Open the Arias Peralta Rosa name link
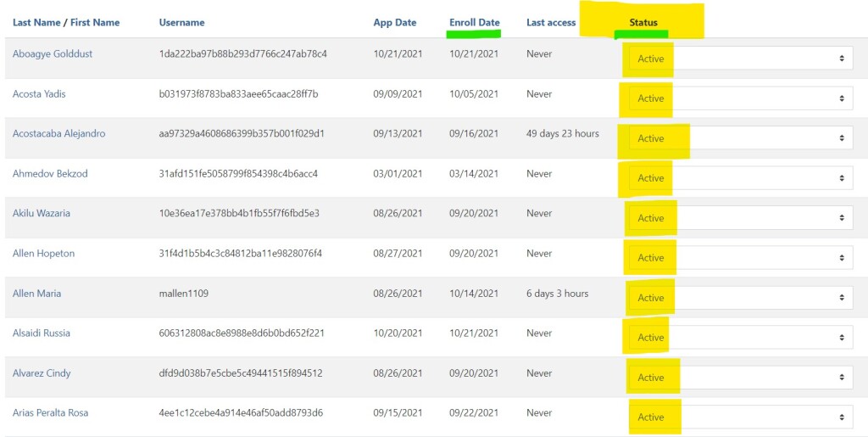 [x=50, y=413]
